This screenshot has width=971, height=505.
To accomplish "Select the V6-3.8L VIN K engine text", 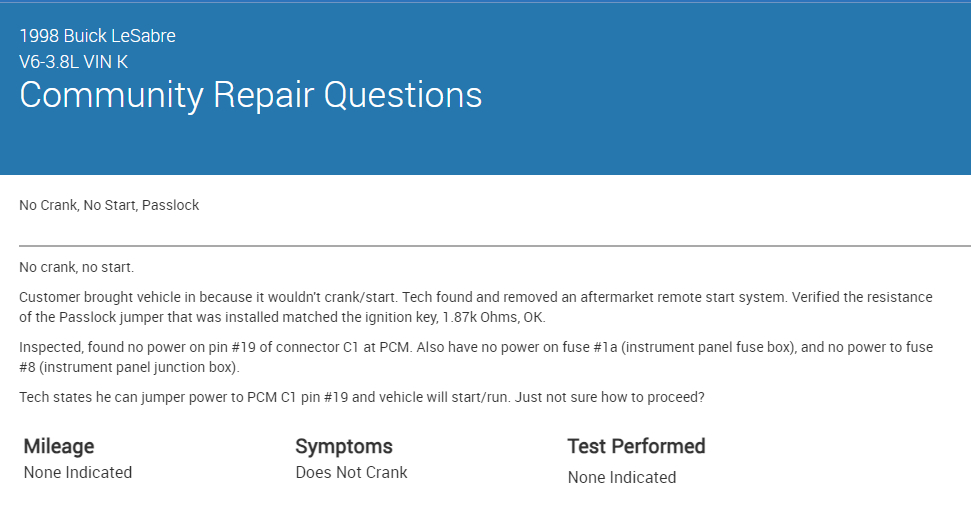I will click(73, 62).
